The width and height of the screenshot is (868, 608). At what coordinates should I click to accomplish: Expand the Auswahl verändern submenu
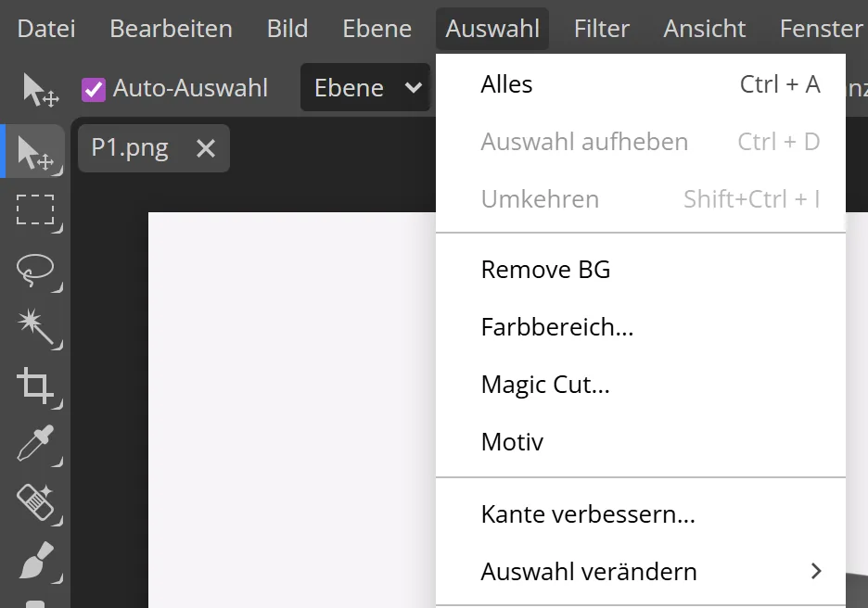[641, 572]
